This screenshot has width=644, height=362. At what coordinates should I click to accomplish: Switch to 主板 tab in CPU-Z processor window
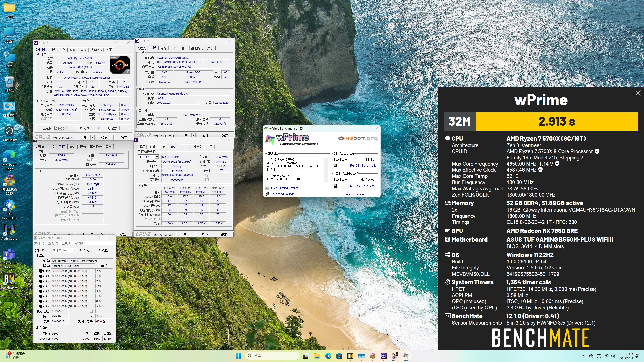pos(52,50)
